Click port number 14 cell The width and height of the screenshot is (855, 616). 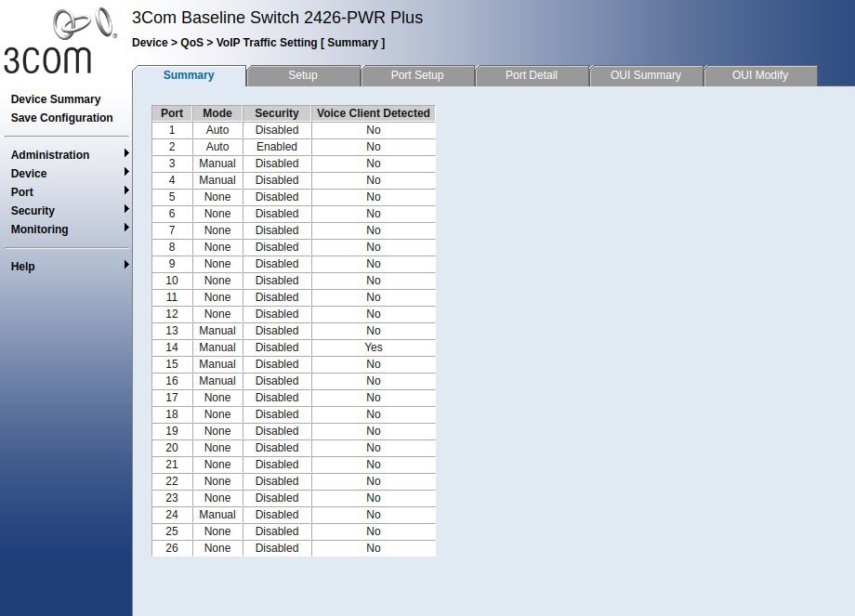pyautogui.click(x=172, y=347)
